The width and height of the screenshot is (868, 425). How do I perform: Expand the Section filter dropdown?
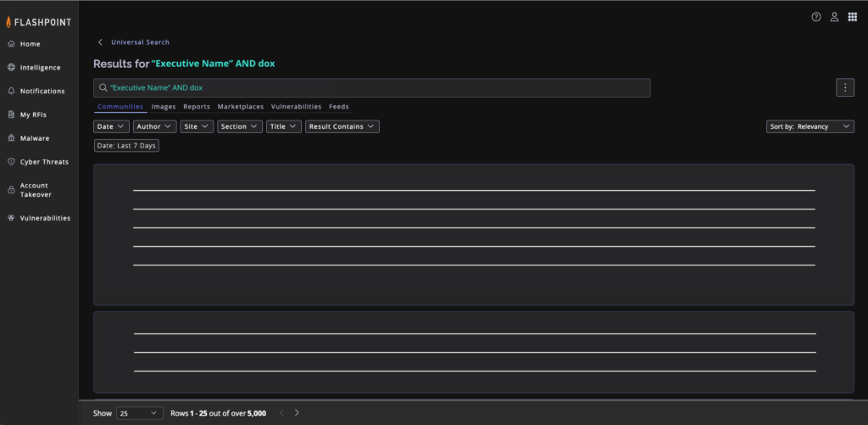[x=240, y=126]
